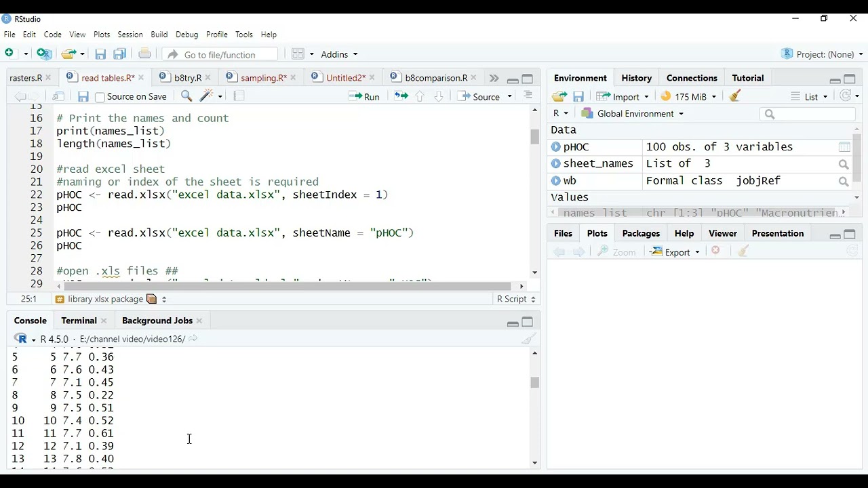Open Project (None) dropdown

[x=823, y=54]
